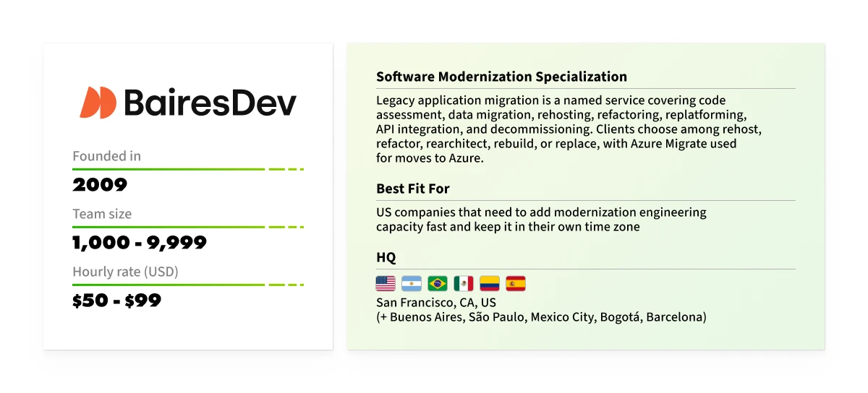868x393 pixels.
Task: Click the line starting "API integration, and decommissioning"
Action: tap(569, 129)
